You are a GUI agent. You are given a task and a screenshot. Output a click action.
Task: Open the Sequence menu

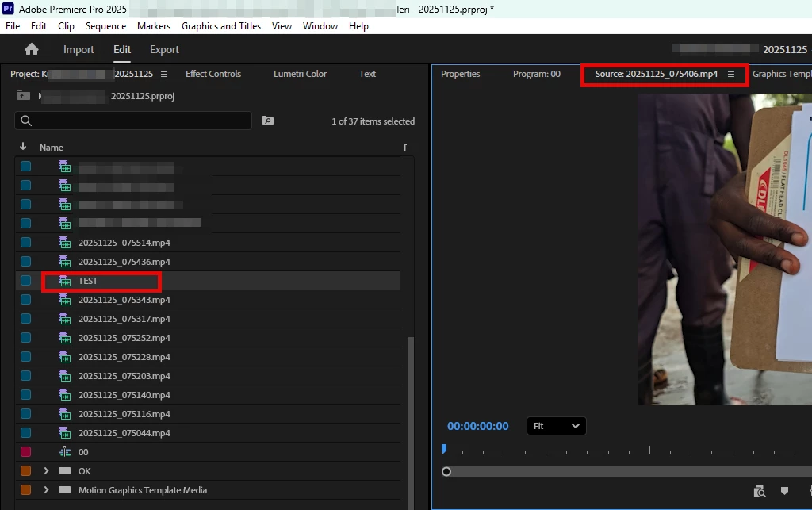click(105, 26)
